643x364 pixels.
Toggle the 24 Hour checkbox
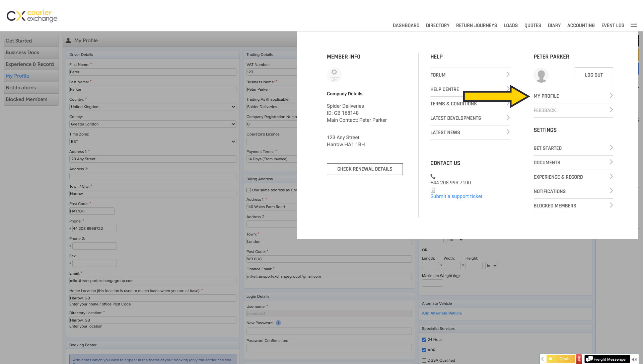tap(424, 340)
